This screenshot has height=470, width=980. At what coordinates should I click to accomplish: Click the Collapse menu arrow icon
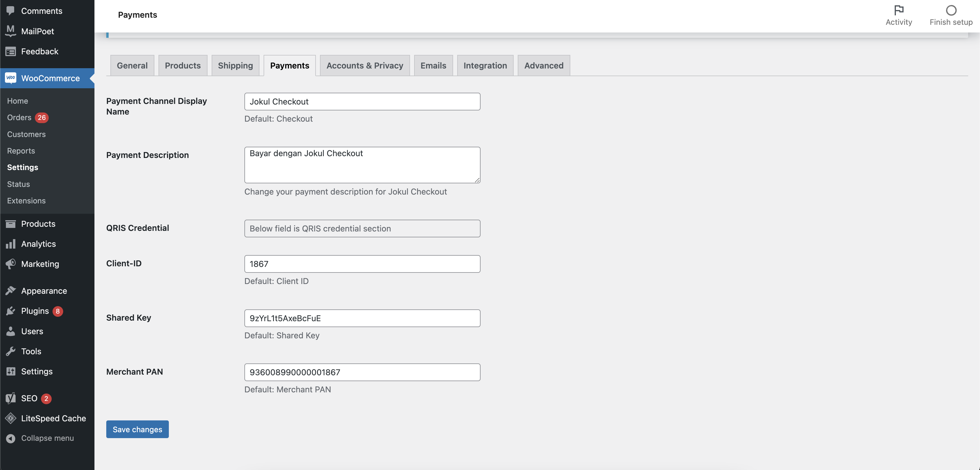click(11, 438)
